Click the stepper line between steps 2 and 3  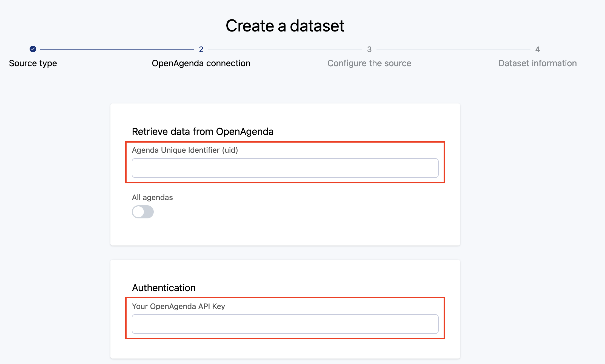click(x=285, y=49)
